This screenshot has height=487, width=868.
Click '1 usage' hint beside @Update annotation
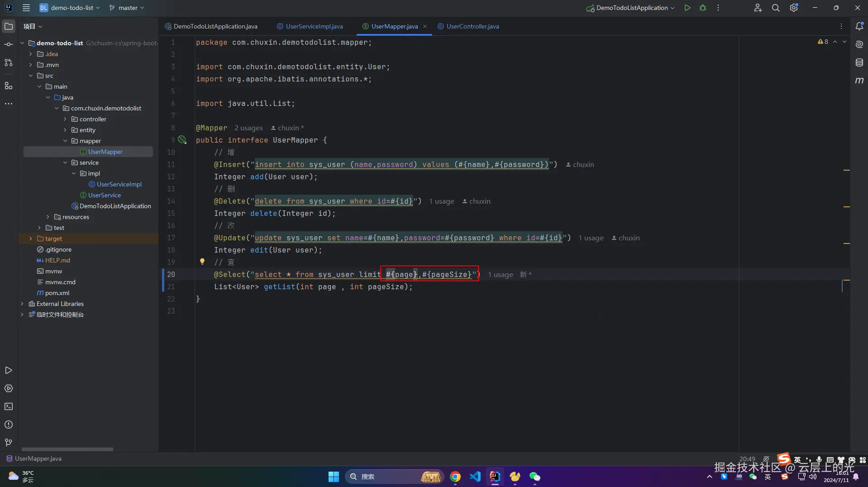(x=591, y=238)
